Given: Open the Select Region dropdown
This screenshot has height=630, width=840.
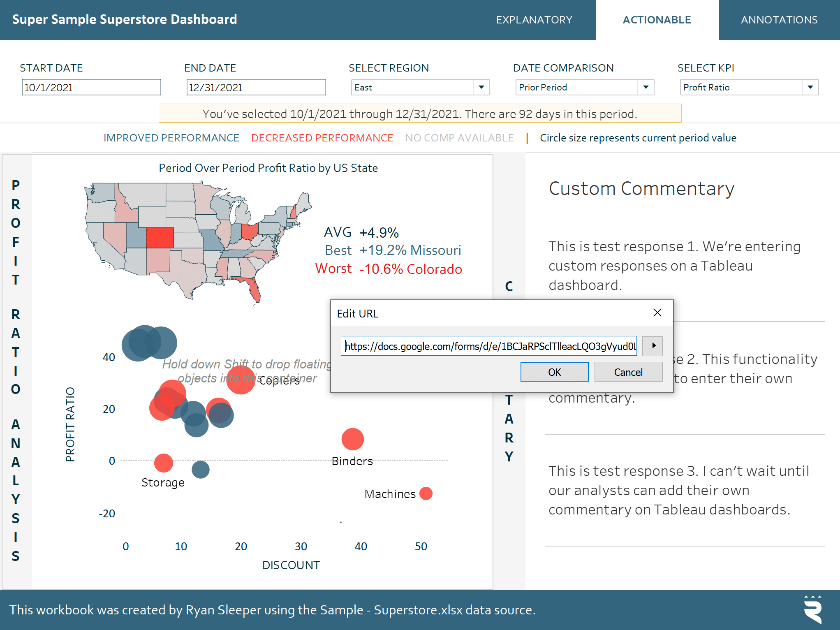Looking at the screenshot, I should 481,87.
